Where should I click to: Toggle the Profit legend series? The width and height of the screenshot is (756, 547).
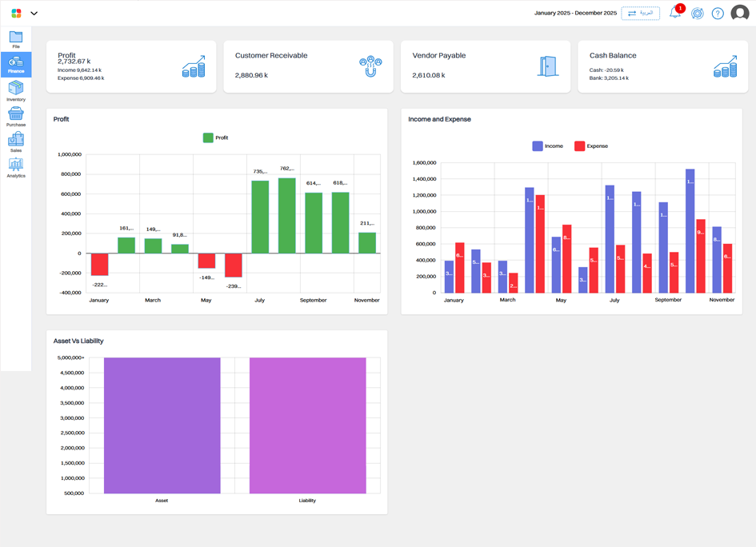pos(215,138)
